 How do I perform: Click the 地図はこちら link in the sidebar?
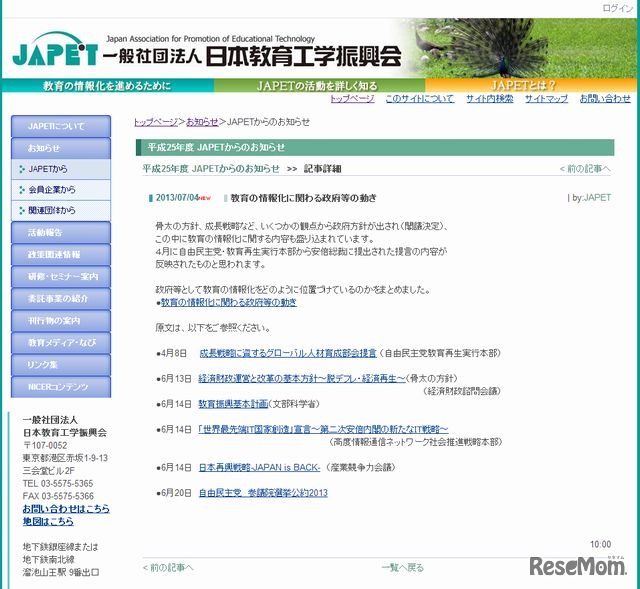48,522
